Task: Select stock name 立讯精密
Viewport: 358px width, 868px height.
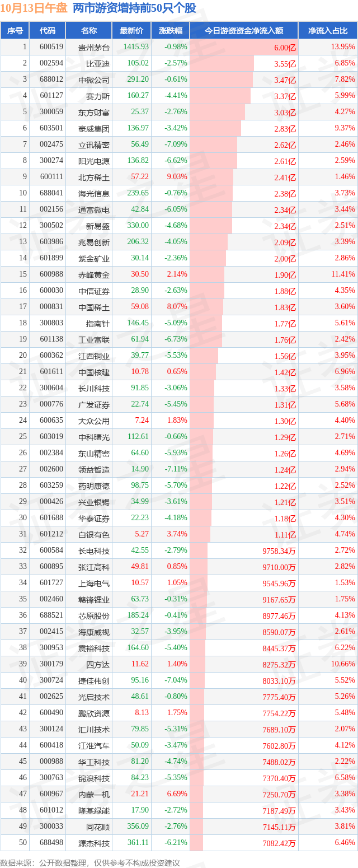Action: tap(94, 144)
